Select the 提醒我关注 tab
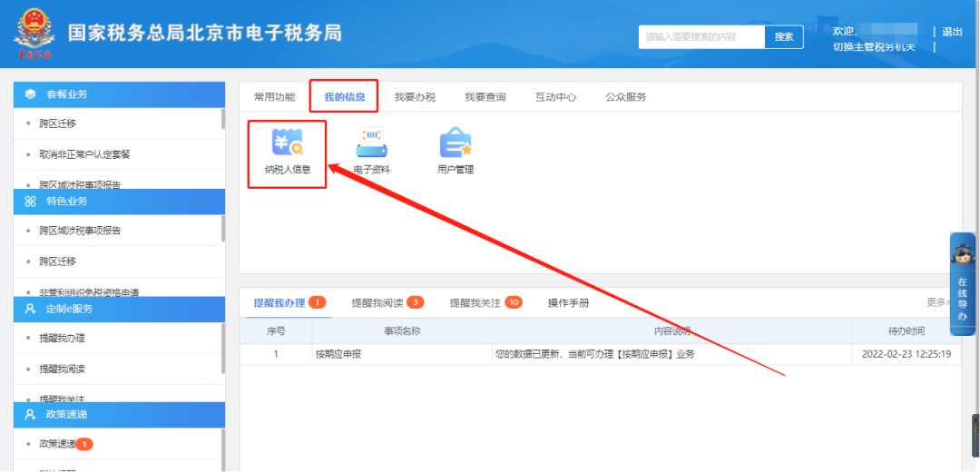The width and height of the screenshot is (980, 473). pyautogui.click(x=475, y=303)
